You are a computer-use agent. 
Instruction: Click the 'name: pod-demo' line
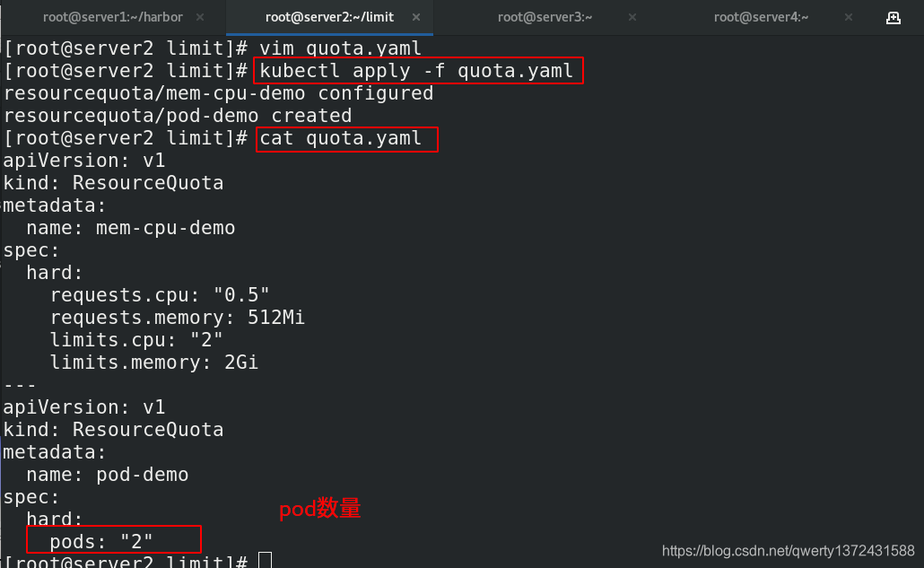108,475
